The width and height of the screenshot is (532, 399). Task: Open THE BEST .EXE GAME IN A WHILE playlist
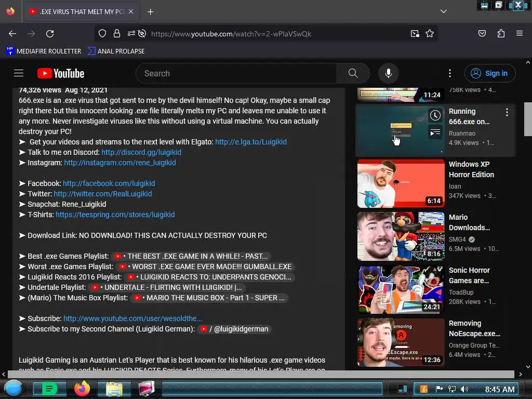coord(192,256)
